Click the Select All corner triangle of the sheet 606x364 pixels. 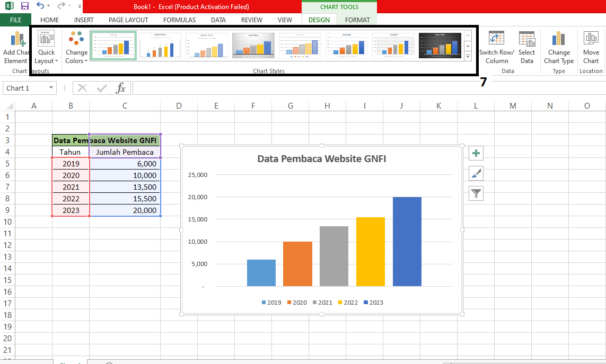pyautogui.click(x=10, y=106)
